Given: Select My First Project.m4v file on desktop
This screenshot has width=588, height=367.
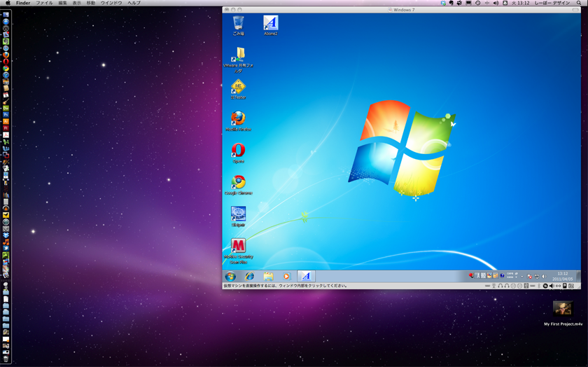Looking at the screenshot, I should click(x=563, y=313).
